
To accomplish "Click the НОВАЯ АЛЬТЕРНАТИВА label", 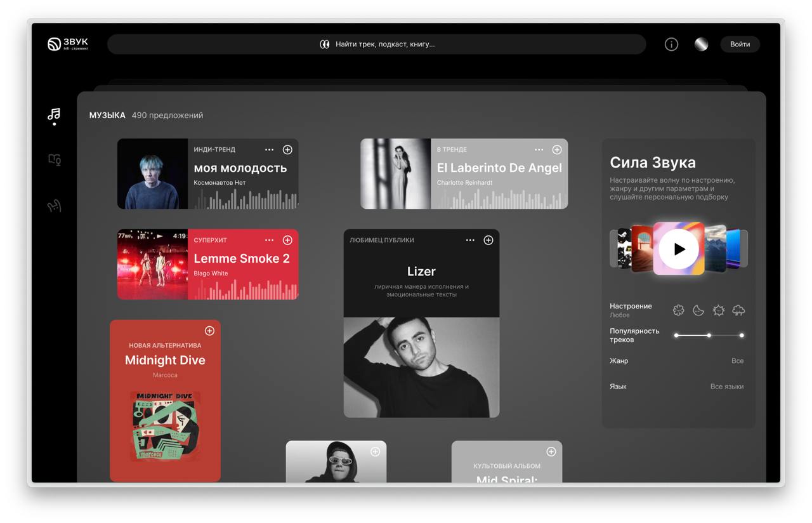I will coord(165,346).
